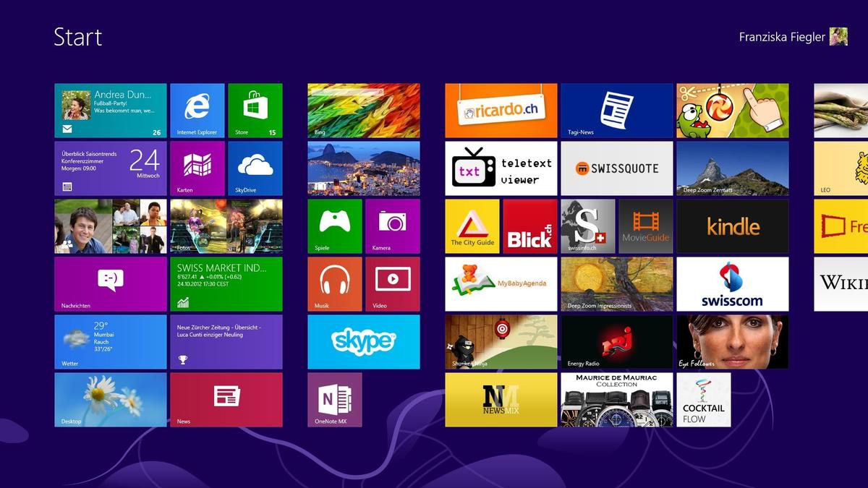Open the Spiele Xbox games tile
Image resolution: width=868 pixels, height=488 pixels.
[335, 226]
